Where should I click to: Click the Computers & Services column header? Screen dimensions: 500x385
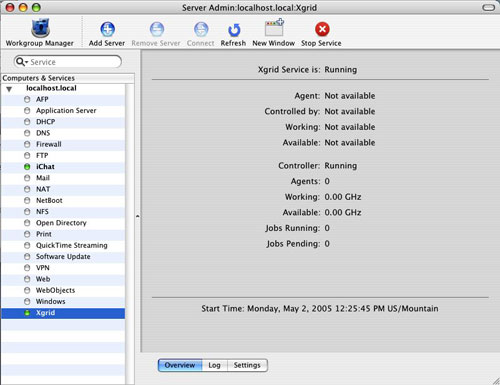[68, 78]
